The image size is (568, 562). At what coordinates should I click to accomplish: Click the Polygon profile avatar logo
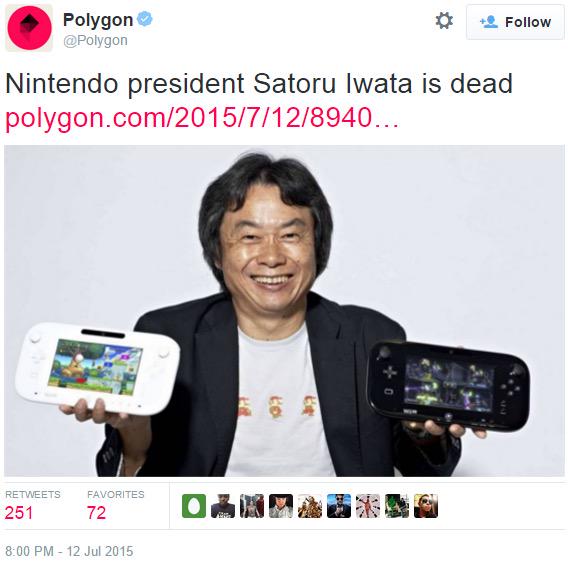pyautogui.click(x=29, y=28)
